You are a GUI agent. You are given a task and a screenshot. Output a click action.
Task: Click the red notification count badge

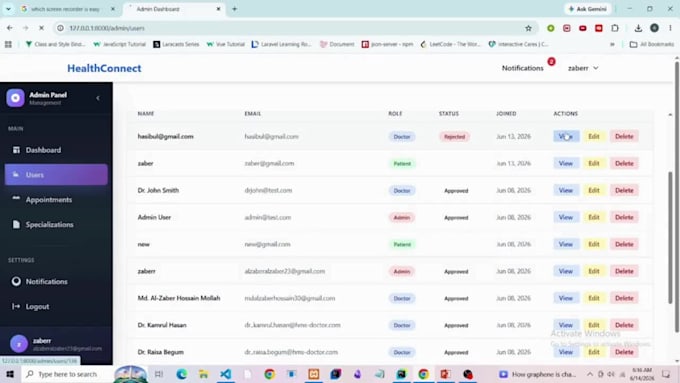(x=551, y=62)
